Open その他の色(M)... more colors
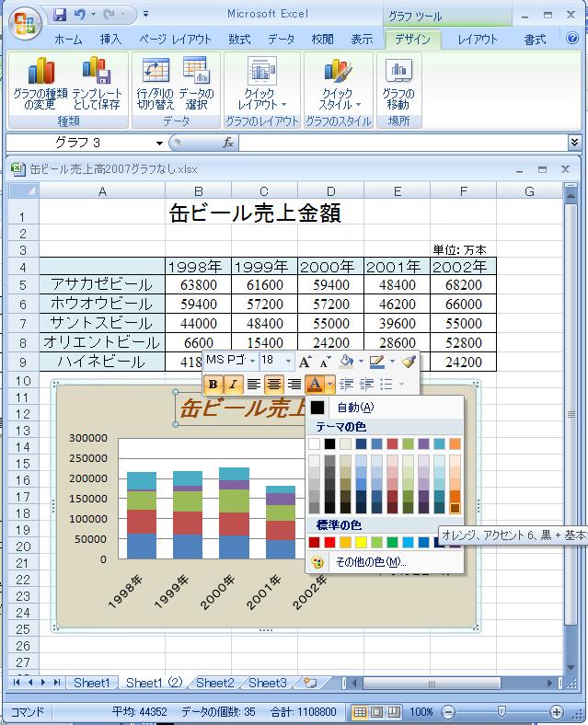This screenshot has width=588, height=725. [385, 562]
